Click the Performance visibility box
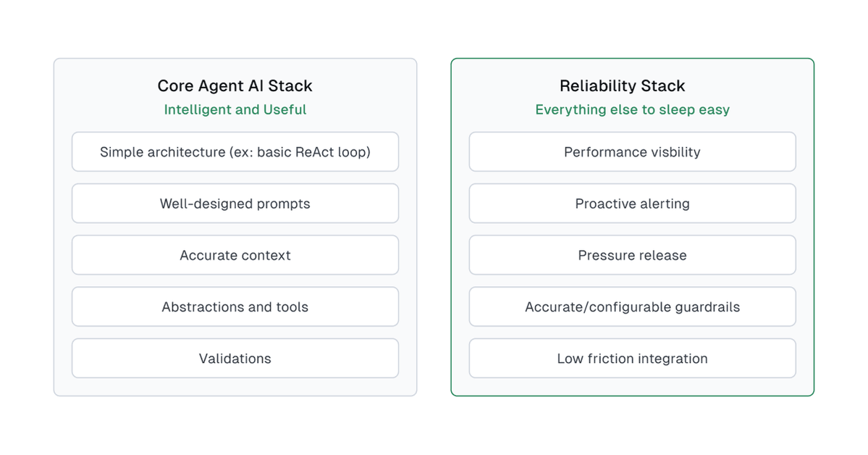 (632, 151)
